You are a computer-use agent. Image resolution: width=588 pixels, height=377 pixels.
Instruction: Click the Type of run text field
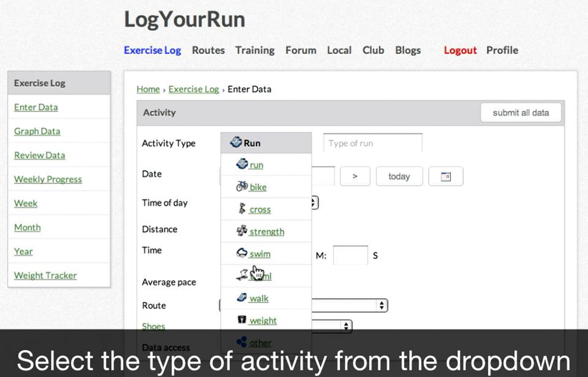point(372,143)
